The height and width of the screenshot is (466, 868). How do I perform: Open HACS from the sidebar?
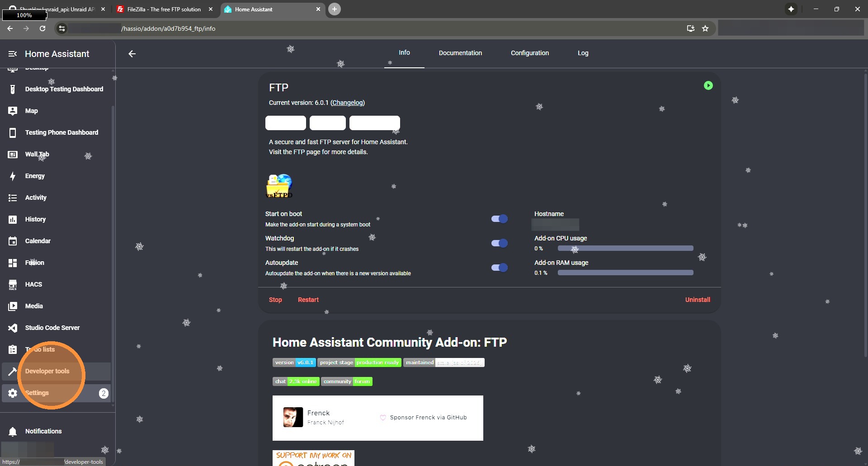(x=56, y=284)
